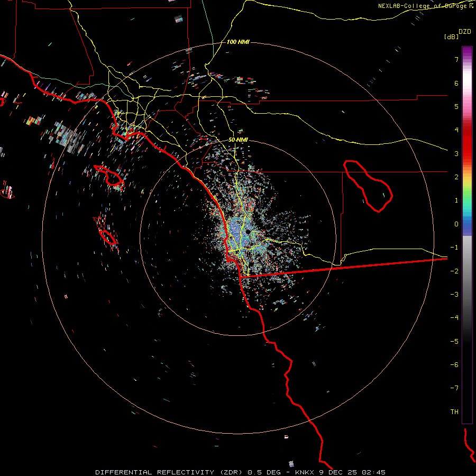Click the "-7" tick label on the scale
This screenshot has height=476, width=476.
point(454,388)
